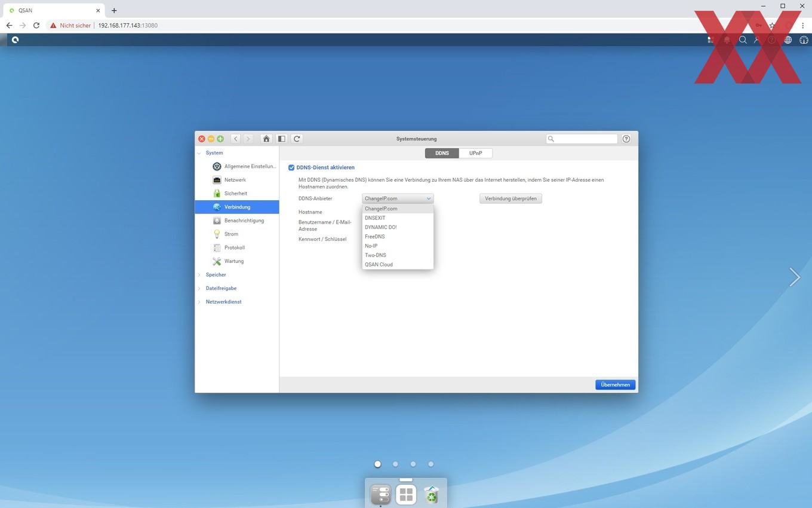Click the Benachrichtigung icon in the sidebar
812x508 pixels.
(217, 221)
